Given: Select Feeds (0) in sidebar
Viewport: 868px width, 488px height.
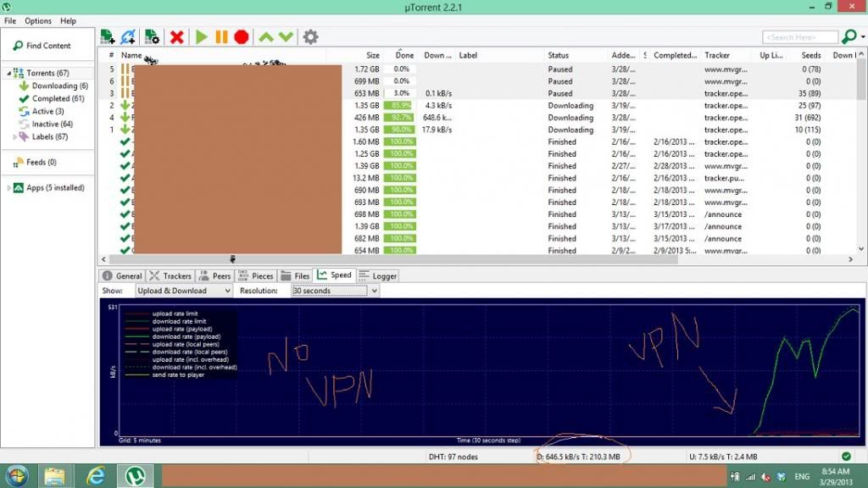Looking at the screenshot, I should click(x=35, y=162).
